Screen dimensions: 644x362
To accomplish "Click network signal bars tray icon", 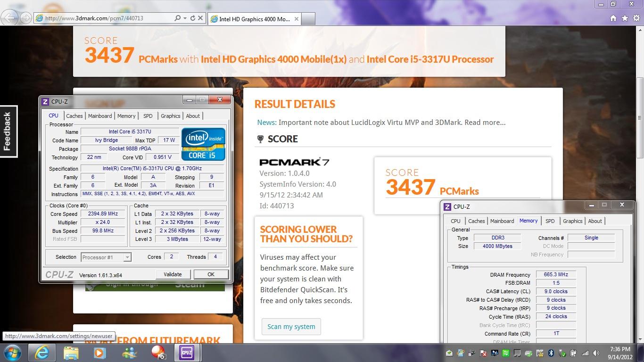I will click(x=585, y=353).
